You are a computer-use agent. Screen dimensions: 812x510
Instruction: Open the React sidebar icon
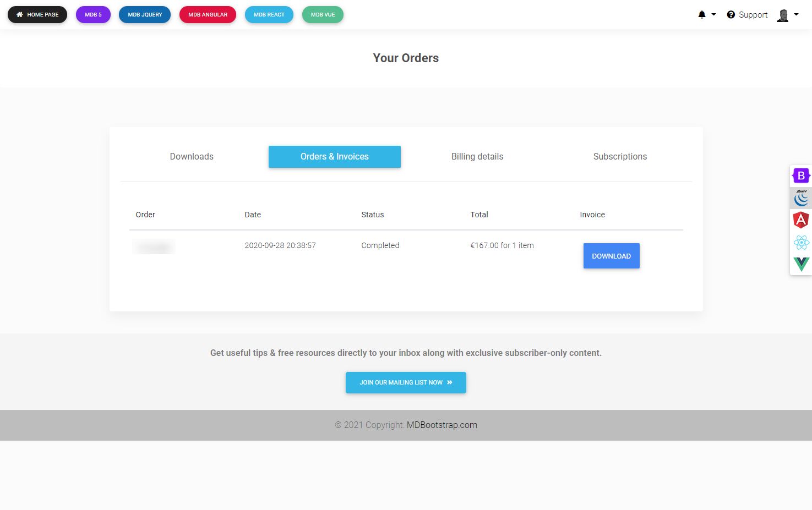(x=801, y=242)
